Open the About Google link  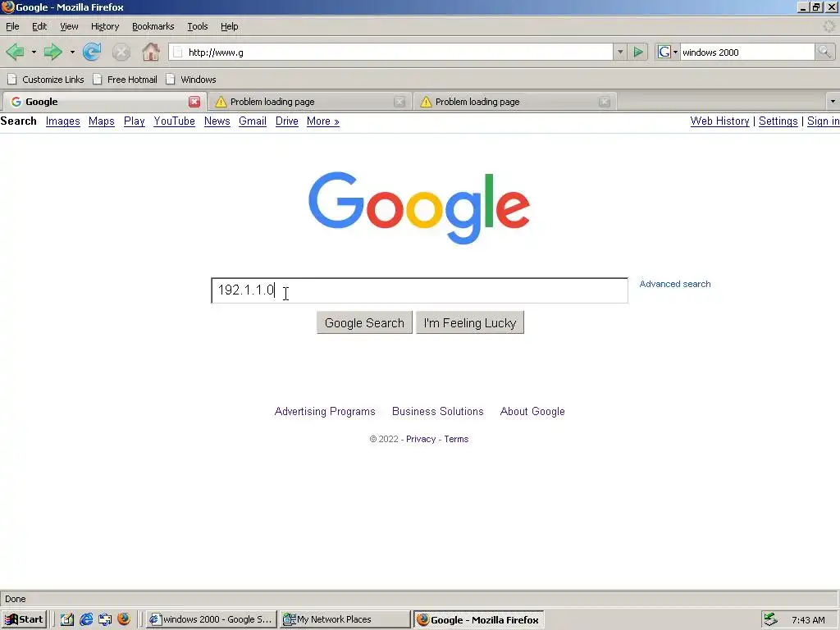pos(532,412)
